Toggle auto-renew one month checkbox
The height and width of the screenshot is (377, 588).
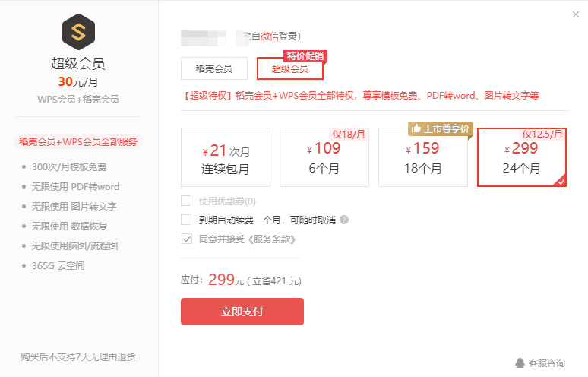(186, 220)
